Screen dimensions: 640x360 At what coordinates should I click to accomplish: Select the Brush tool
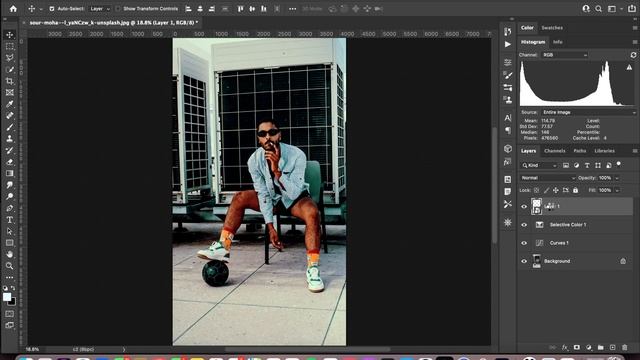[10, 127]
